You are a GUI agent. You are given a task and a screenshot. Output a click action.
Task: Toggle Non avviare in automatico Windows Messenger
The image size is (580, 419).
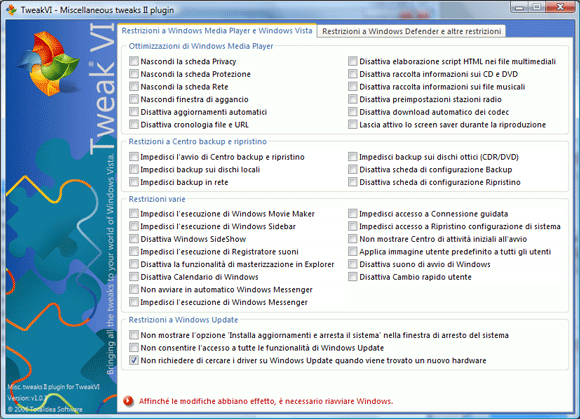pos(134,289)
